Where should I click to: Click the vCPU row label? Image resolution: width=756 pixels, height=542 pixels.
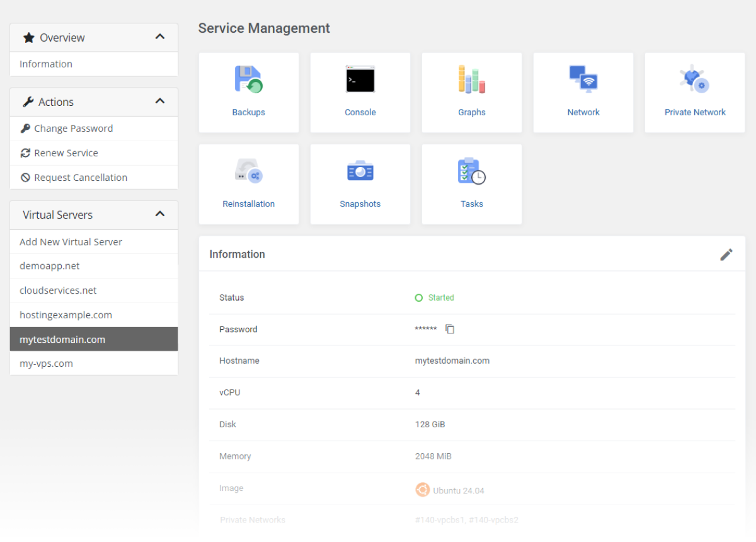click(230, 393)
